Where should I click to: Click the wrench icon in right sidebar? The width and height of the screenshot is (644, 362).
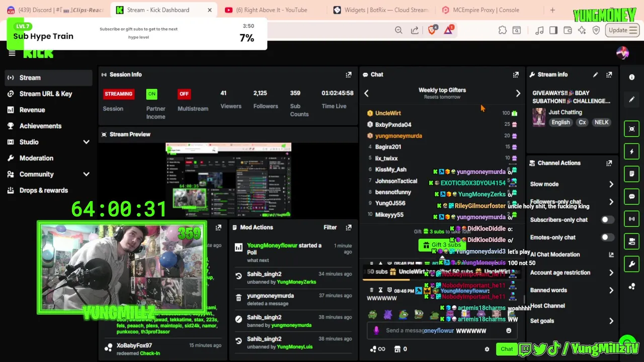[632, 264]
